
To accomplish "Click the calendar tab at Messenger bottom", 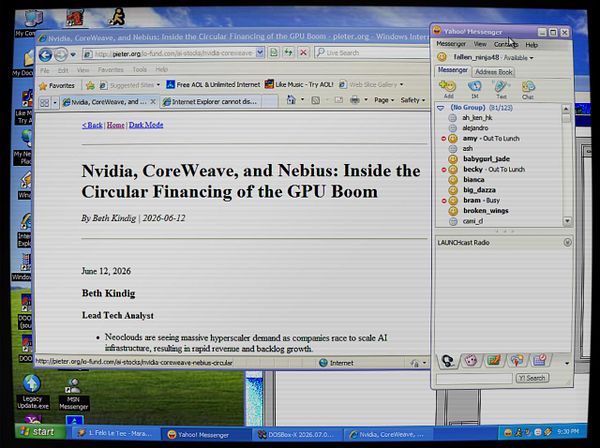I will (x=540, y=360).
